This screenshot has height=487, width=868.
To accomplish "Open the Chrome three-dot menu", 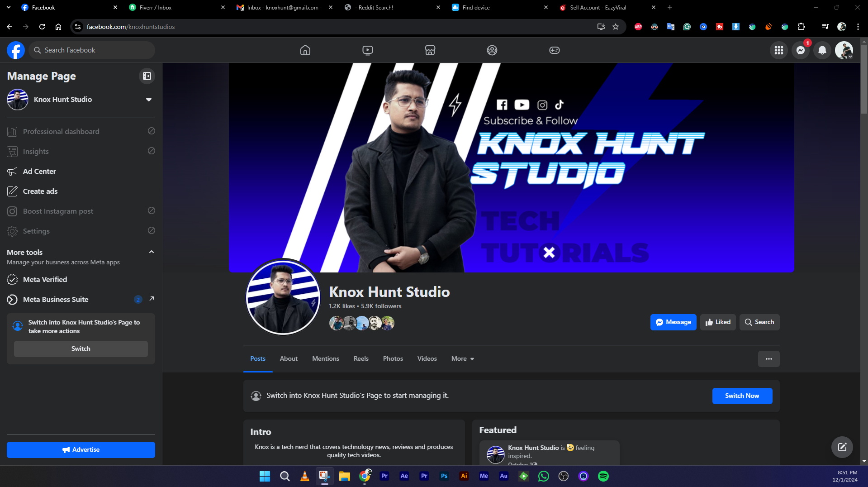I will tap(858, 27).
